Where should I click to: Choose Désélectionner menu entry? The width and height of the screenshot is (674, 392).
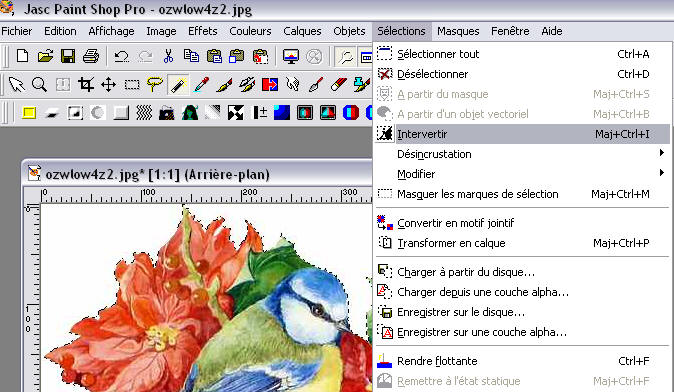(522, 74)
